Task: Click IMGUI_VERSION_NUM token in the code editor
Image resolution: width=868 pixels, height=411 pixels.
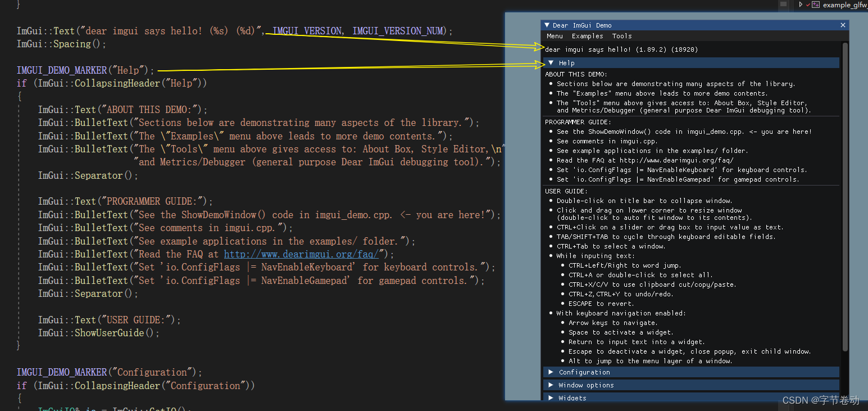Action: coord(398,31)
